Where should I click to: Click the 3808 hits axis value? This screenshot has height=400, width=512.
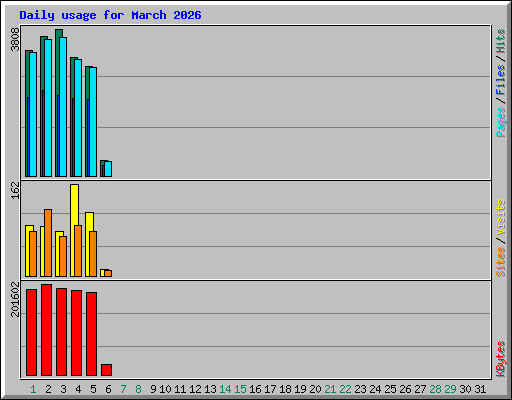(15, 40)
